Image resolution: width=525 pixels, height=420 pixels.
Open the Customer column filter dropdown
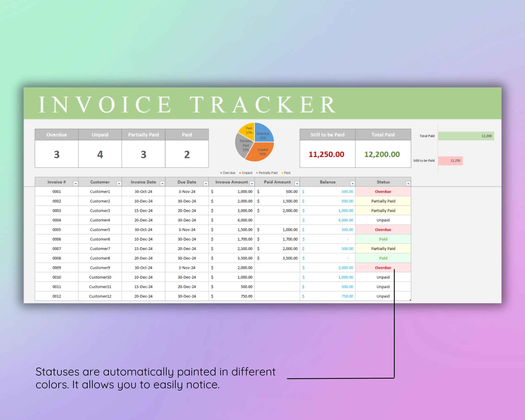point(119,184)
